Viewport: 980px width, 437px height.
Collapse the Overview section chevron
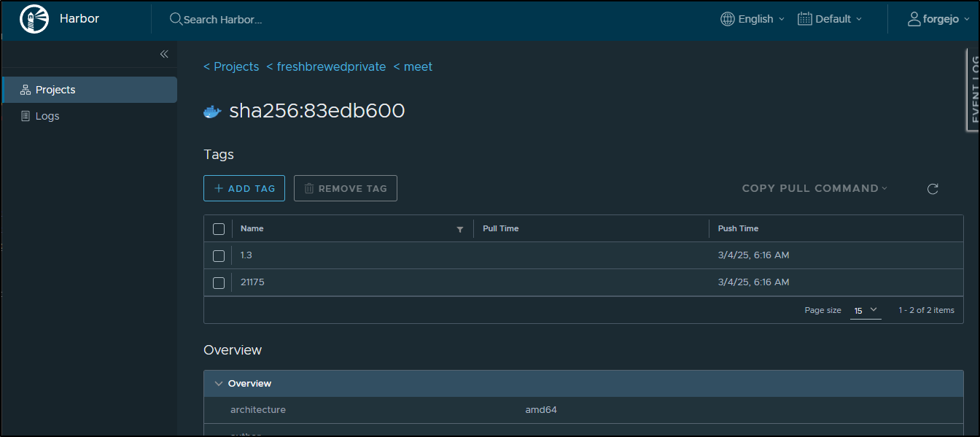pyautogui.click(x=218, y=383)
